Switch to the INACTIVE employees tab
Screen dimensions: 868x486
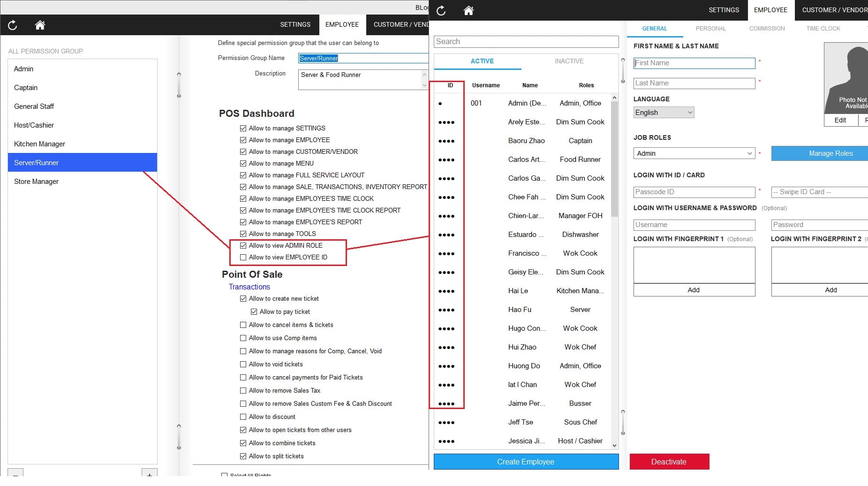569,61
